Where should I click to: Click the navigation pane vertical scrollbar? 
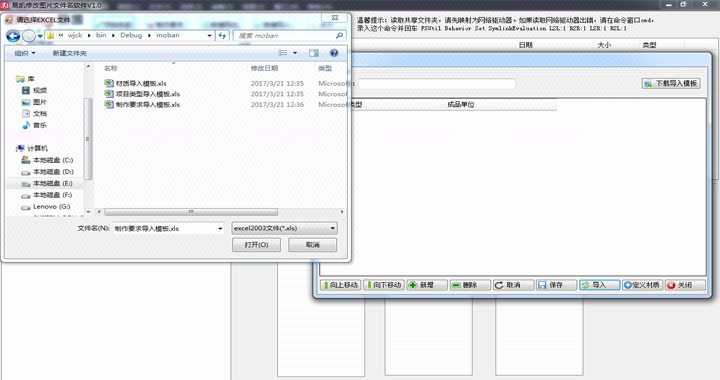tap(89, 139)
